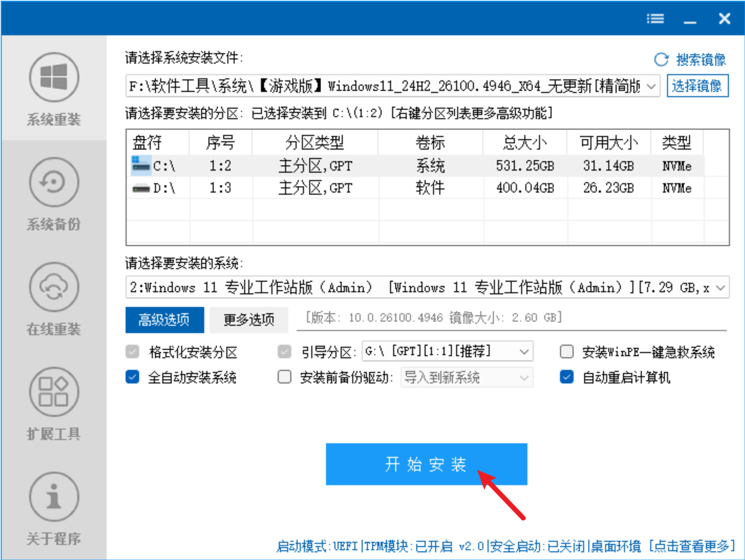The height and width of the screenshot is (560, 745).
Task: Click the 开始安装 button
Action: click(x=426, y=464)
